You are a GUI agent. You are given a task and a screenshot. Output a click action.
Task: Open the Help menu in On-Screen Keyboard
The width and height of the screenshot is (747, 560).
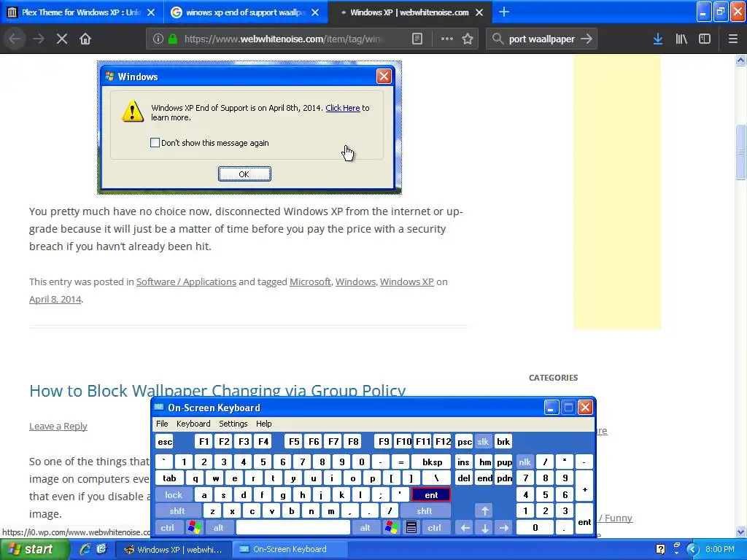264,424
